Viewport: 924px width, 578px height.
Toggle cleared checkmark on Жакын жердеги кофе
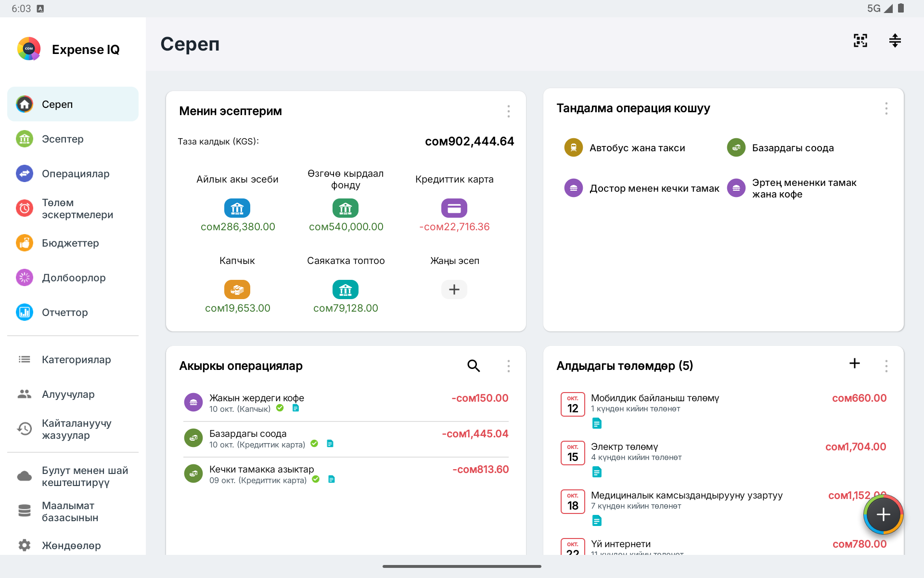[280, 408]
